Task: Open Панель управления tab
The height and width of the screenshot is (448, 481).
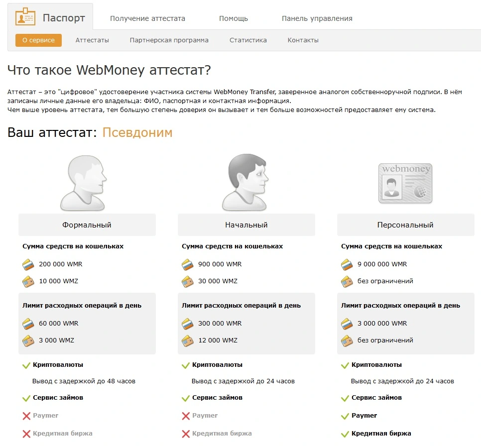Action: point(317,19)
